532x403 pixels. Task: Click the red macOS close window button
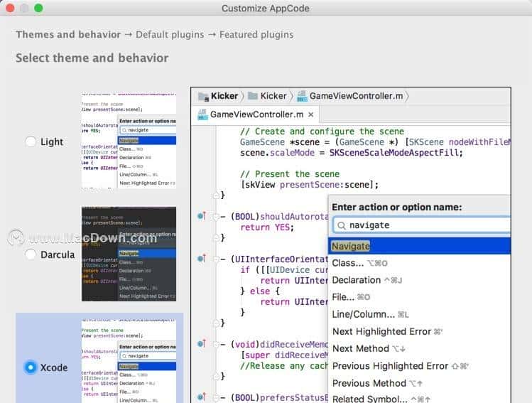tap(10, 8)
